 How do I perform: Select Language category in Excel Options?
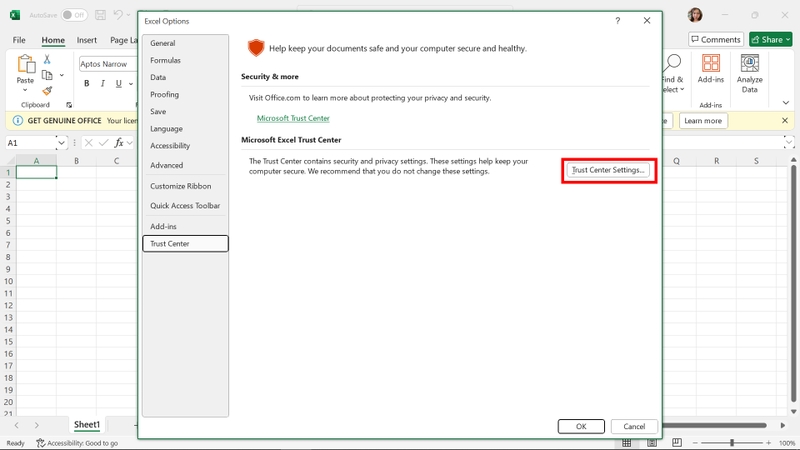tap(185, 129)
